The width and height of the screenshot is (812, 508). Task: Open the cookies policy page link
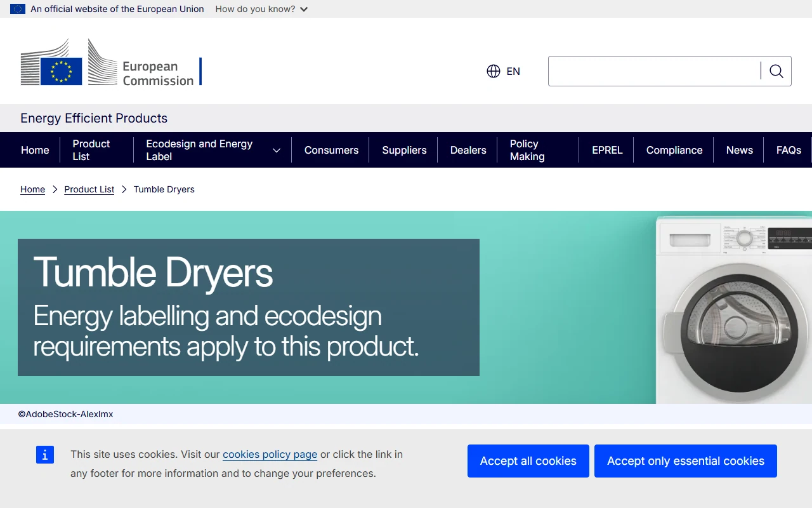click(270, 455)
